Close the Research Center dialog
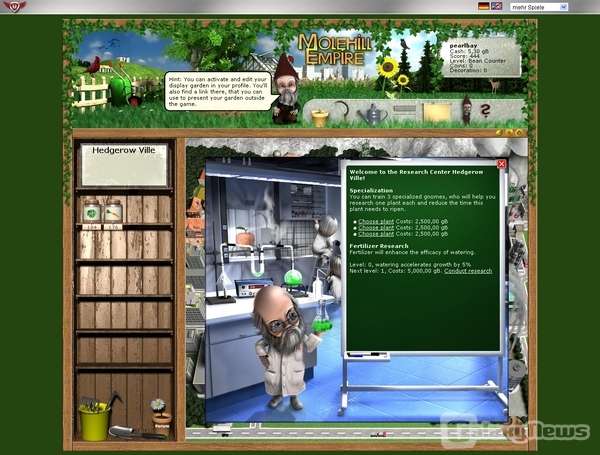Image resolution: width=600 pixels, height=455 pixels. (x=501, y=164)
